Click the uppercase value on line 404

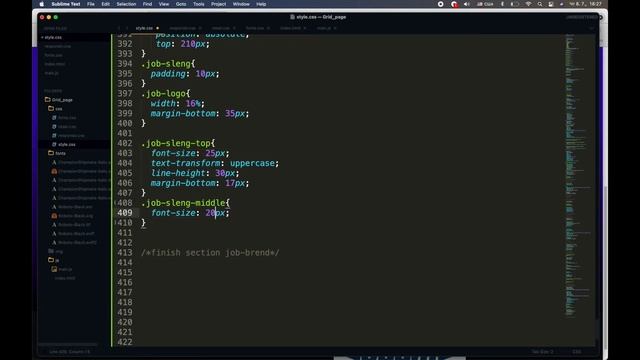click(252, 163)
